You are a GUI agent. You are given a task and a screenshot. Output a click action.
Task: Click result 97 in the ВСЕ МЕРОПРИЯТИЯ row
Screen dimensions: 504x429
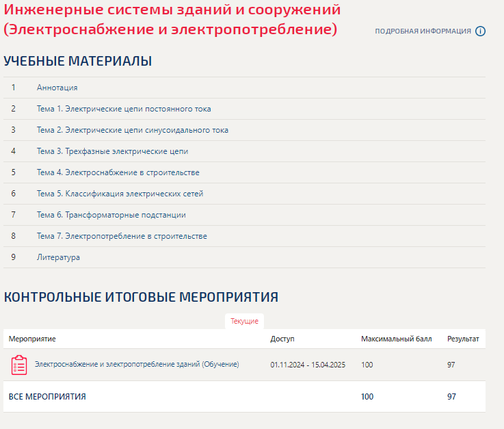point(451,397)
